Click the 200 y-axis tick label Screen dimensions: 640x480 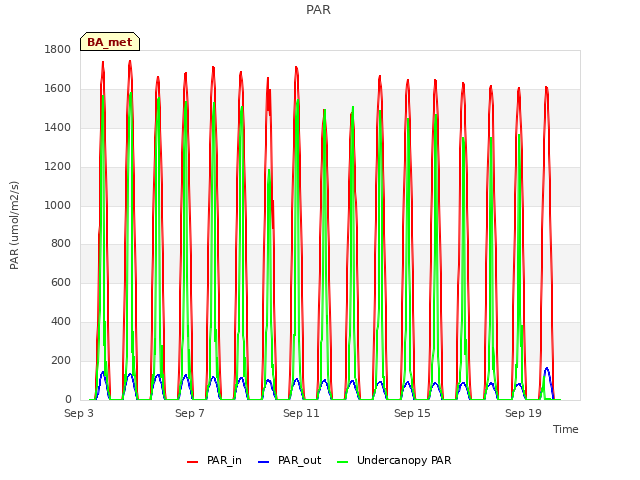[x=61, y=360]
